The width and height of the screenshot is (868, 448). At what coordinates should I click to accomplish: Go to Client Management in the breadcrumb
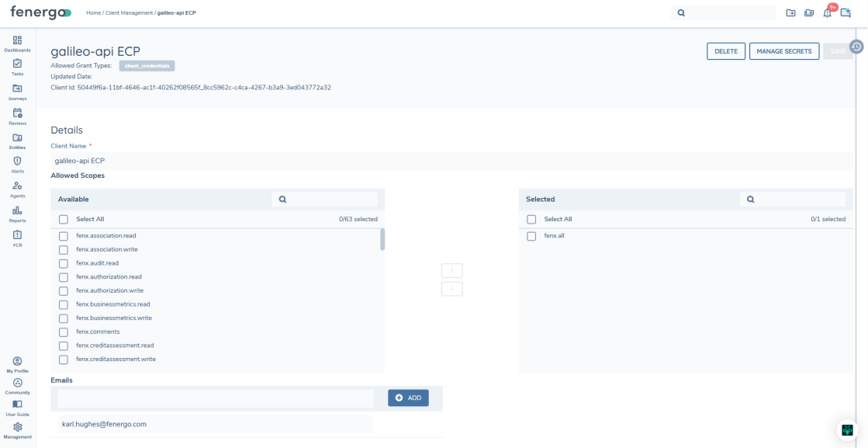[x=129, y=12]
